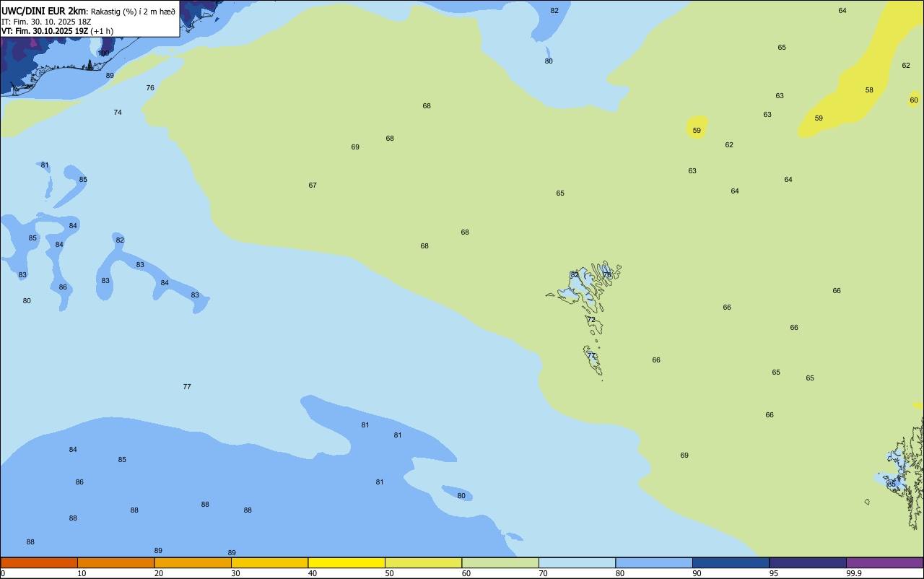
Task: Click the value 100 near the coastline
Action: click(104, 53)
